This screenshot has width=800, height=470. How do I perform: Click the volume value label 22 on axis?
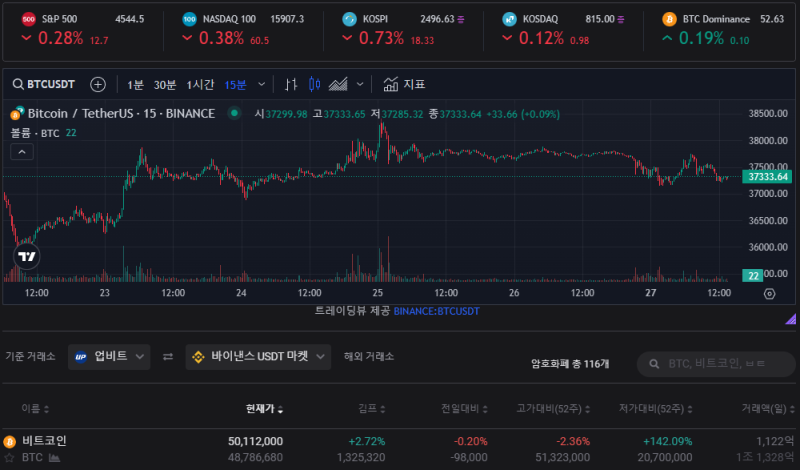tap(753, 276)
